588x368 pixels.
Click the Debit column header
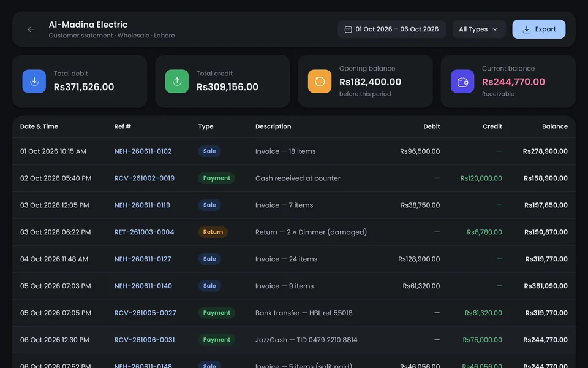[432, 126]
